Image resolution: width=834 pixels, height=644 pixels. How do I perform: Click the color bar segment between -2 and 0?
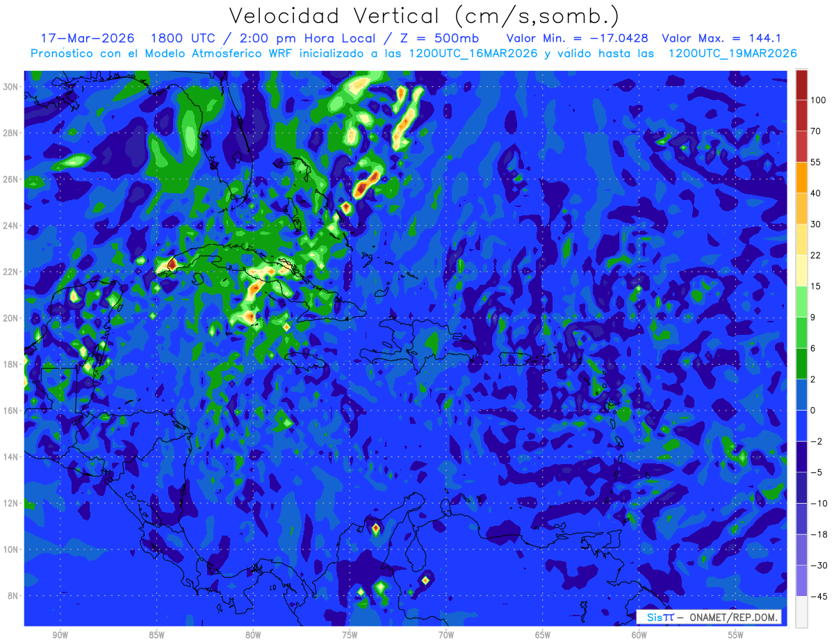tap(801, 426)
